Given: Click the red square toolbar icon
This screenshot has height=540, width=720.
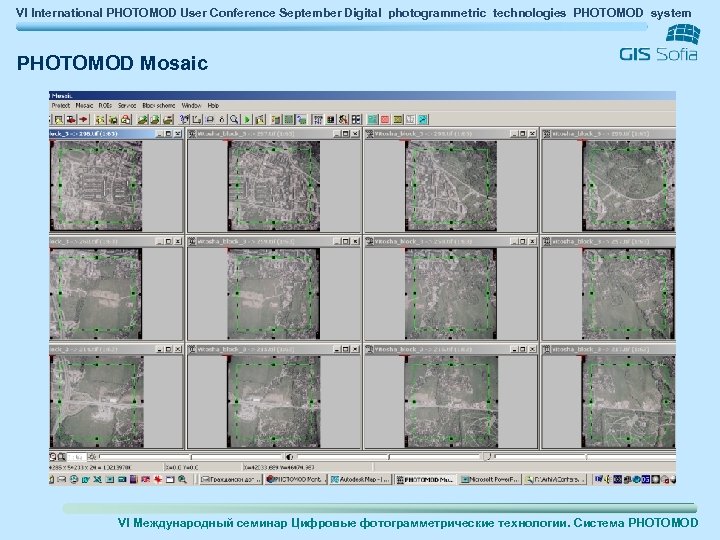Looking at the screenshot, I should (384, 119).
